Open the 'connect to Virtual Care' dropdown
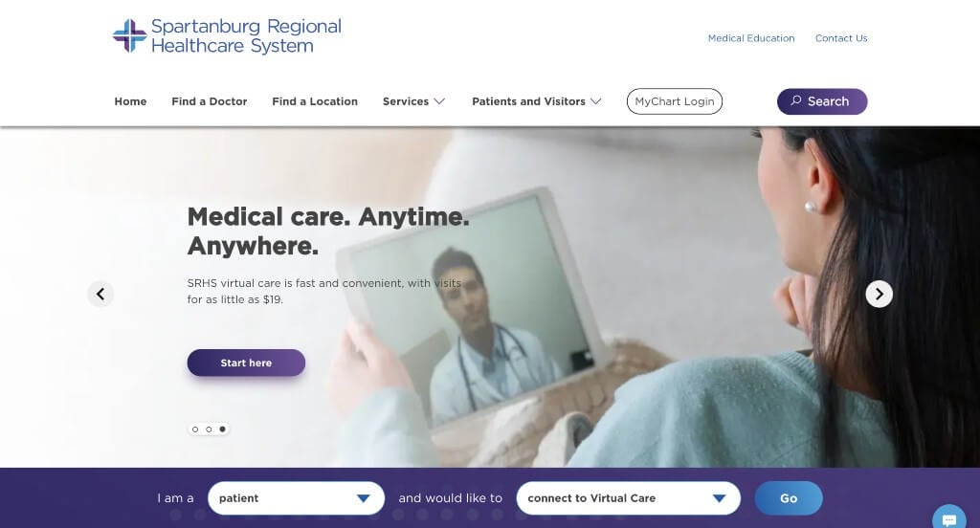Viewport: 980px width, 528px height. point(628,498)
